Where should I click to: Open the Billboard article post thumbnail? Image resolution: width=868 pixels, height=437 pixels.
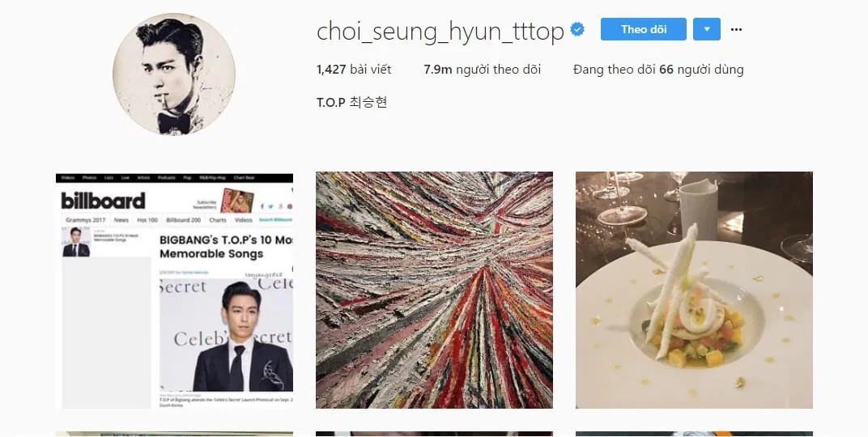[174, 291]
